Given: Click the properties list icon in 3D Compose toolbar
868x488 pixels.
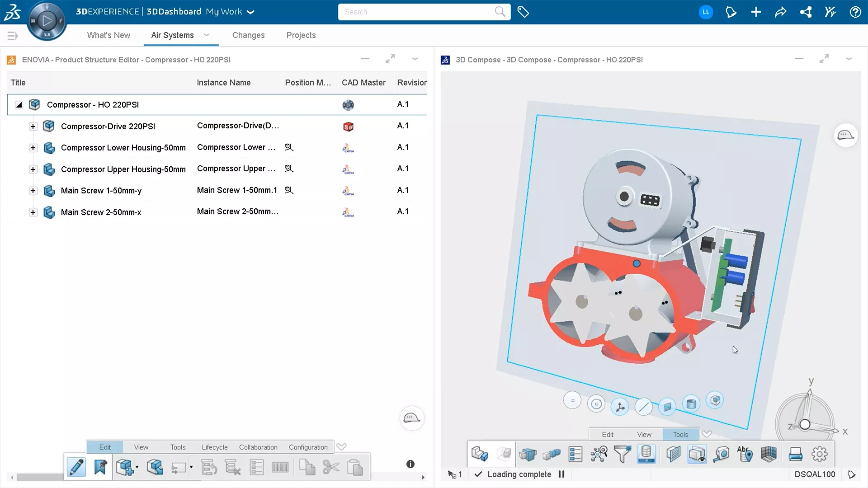Looking at the screenshot, I should tap(576, 454).
